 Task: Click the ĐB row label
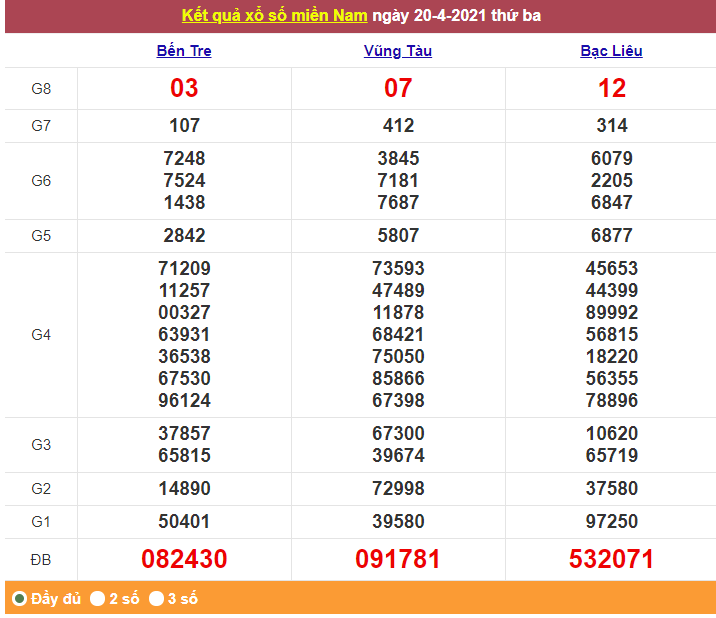[x=41, y=560]
